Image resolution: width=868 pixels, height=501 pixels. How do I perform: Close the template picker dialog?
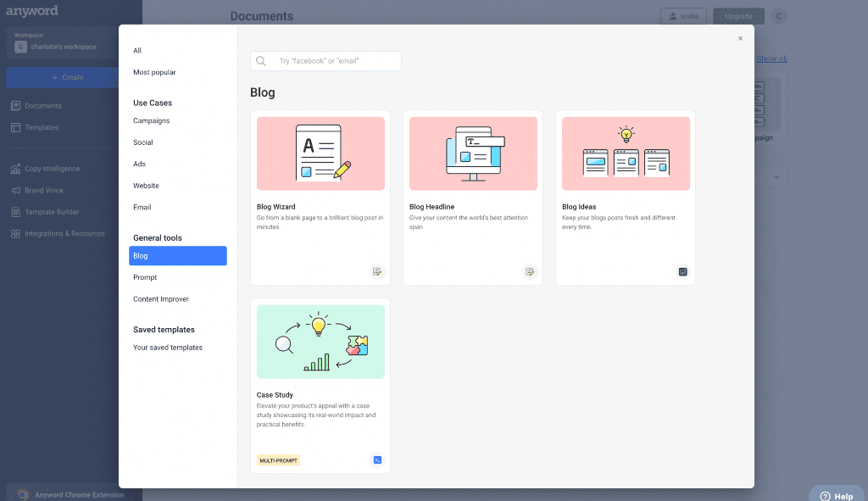coord(740,38)
